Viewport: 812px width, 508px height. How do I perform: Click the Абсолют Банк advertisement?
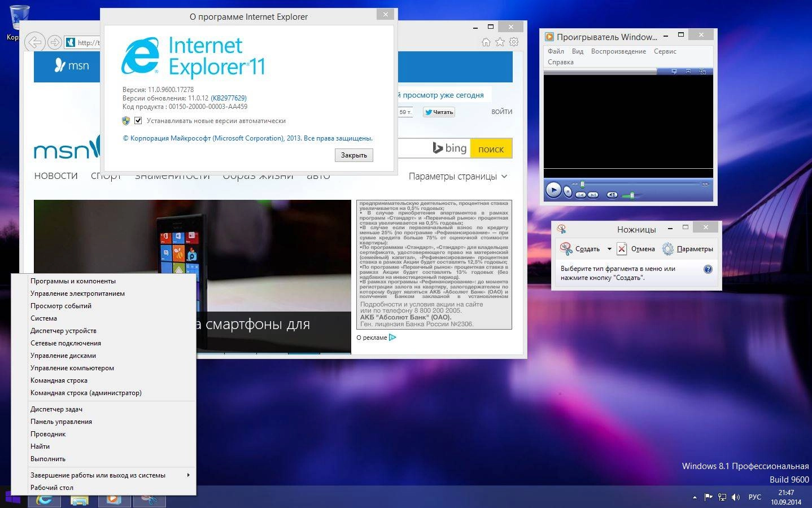[434, 264]
